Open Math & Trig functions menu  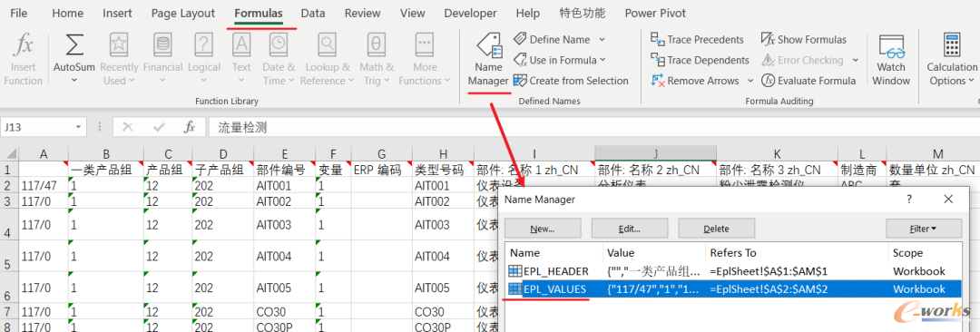click(x=377, y=59)
